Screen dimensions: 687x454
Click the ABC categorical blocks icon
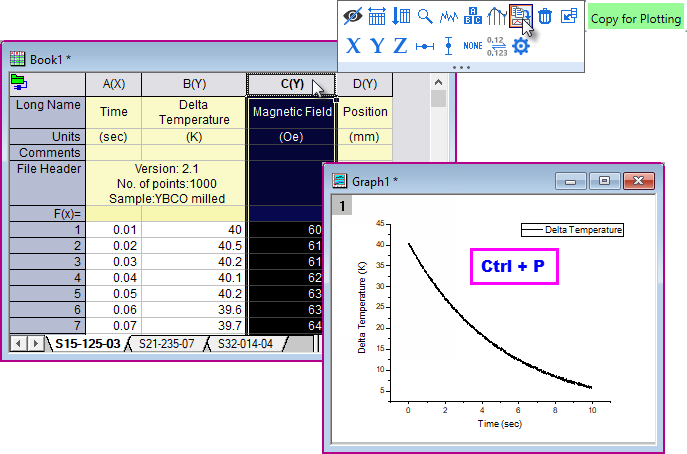pos(473,16)
